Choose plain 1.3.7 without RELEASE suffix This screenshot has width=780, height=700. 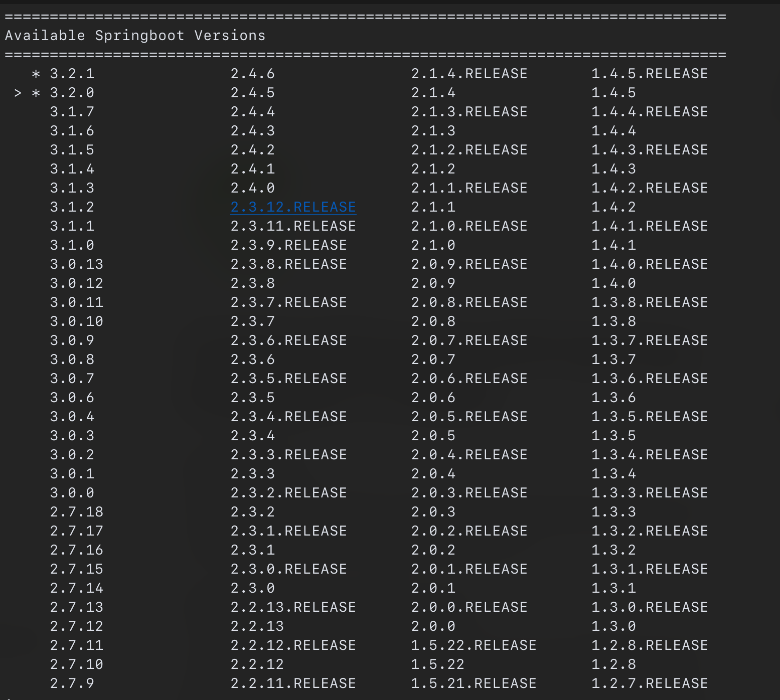pos(614,360)
